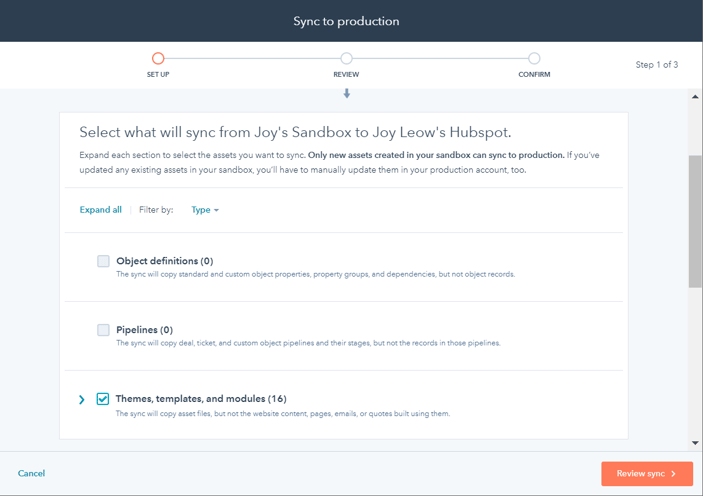Click the 'Step 1 of 3' text
703x496 pixels.
pyautogui.click(x=656, y=65)
